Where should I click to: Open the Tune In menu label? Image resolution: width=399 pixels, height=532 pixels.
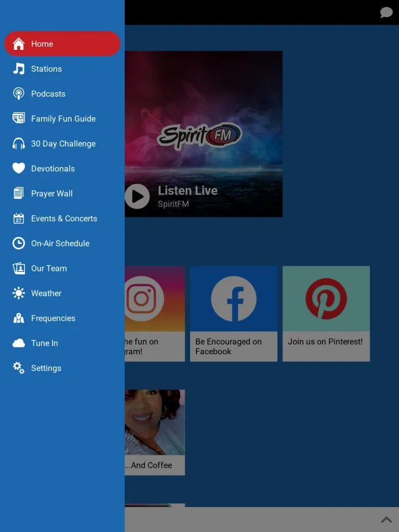44,343
